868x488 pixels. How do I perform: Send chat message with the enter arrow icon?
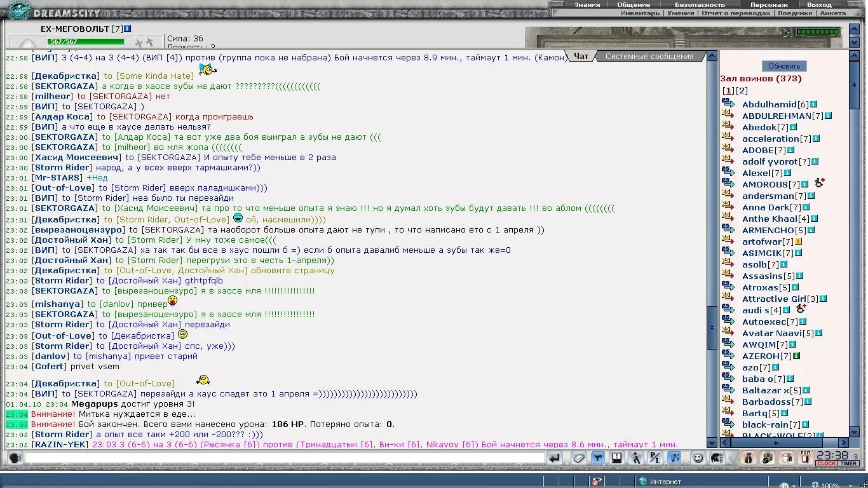coord(555,458)
